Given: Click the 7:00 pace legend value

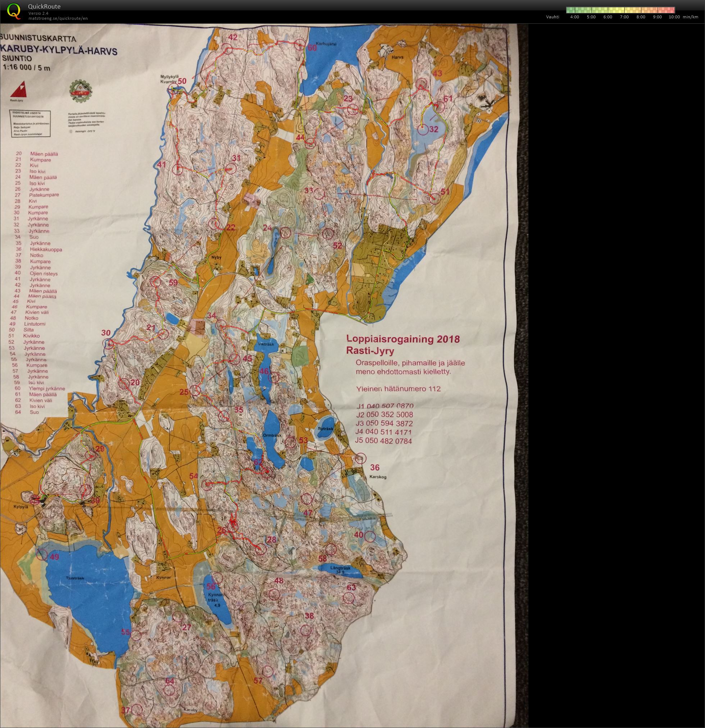Looking at the screenshot, I should tap(624, 17).
